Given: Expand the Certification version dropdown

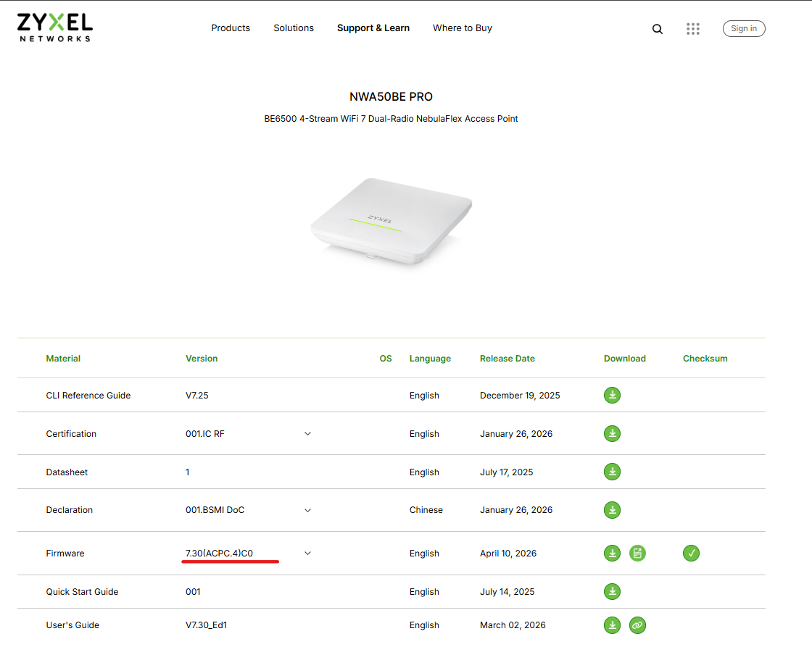Looking at the screenshot, I should point(307,433).
